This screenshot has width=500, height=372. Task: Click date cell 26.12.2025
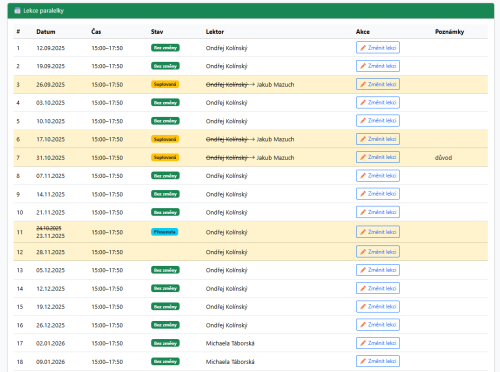click(x=50, y=325)
